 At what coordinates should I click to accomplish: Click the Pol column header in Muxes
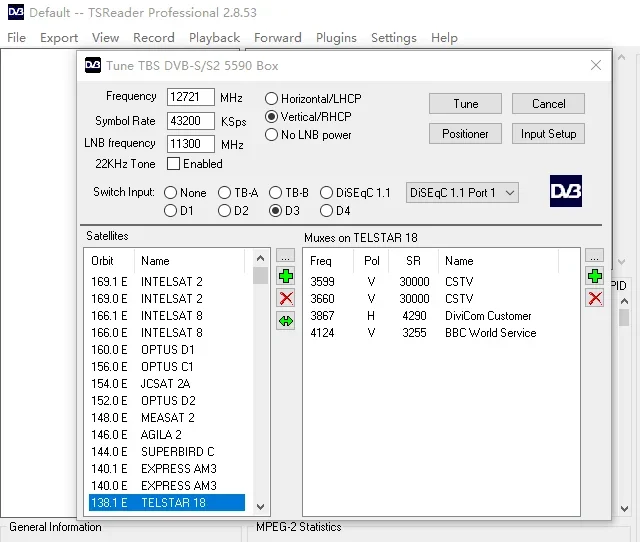371,261
